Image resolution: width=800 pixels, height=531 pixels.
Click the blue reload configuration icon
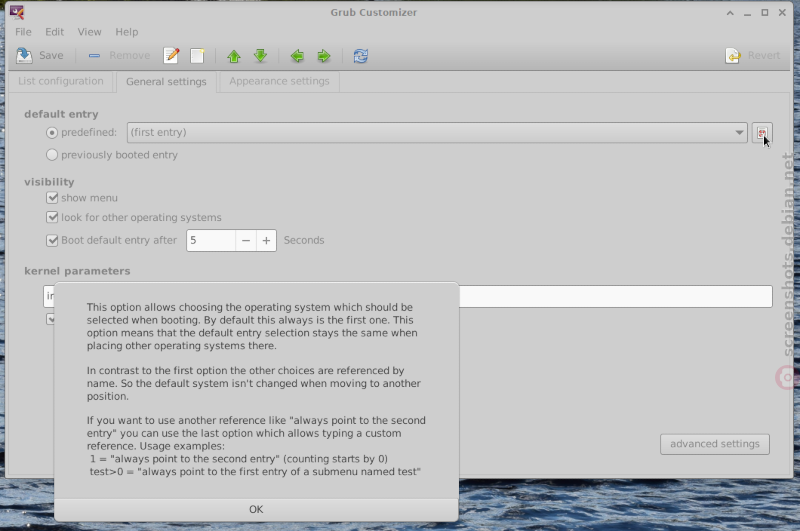(x=361, y=56)
